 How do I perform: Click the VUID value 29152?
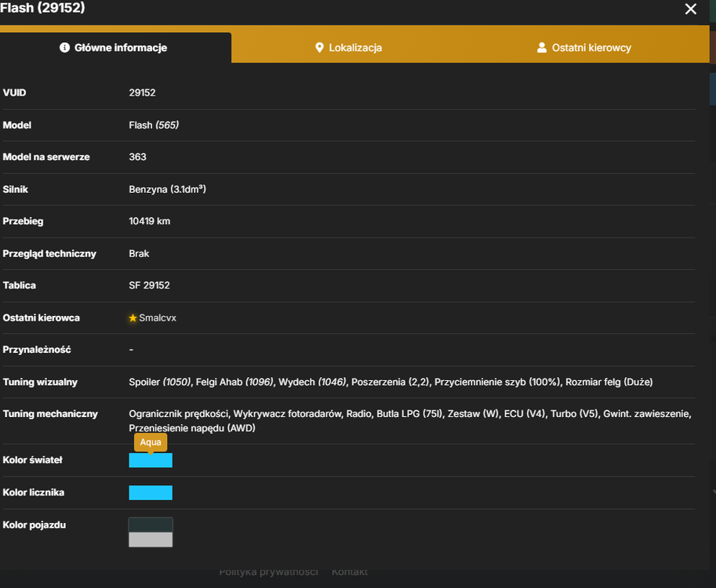[x=142, y=93]
